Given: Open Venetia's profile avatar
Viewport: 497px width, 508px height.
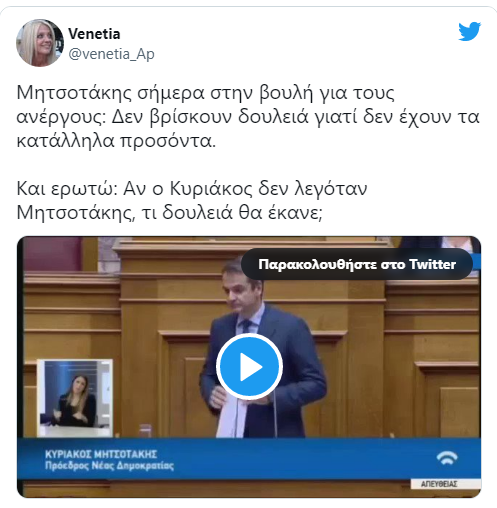Looking at the screenshot, I should (x=40, y=43).
